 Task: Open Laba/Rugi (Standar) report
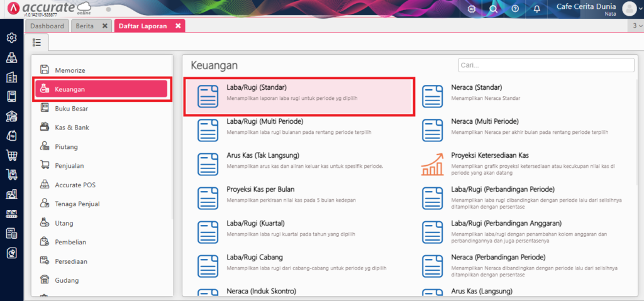click(x=257, y=87)
